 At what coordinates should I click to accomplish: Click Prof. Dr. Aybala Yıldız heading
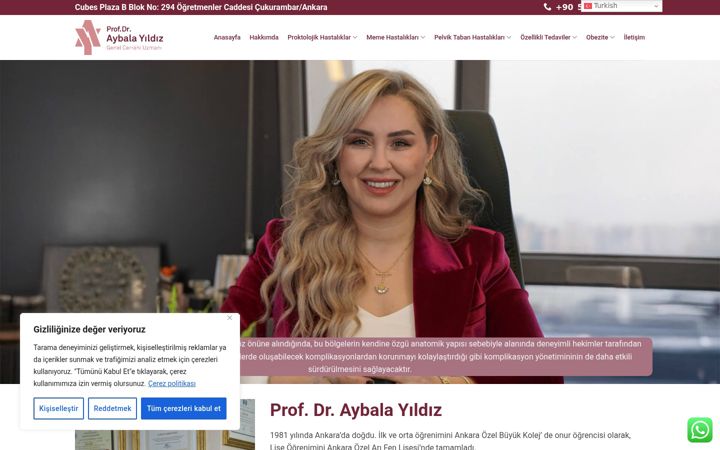pyautogui.click(x=356, y=410)
